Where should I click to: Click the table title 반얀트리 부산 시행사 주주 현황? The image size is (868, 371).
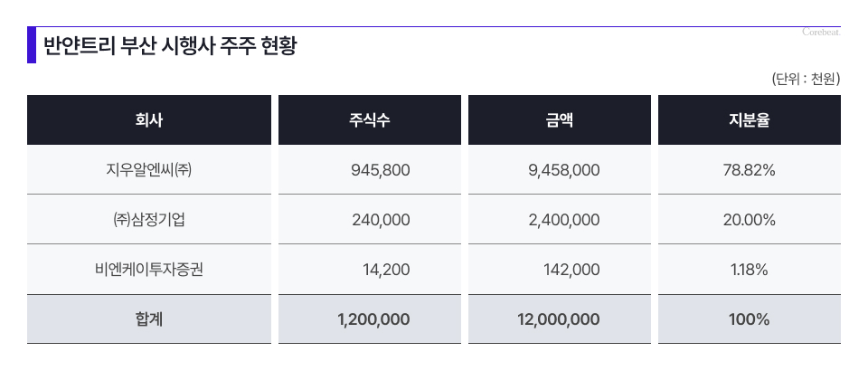point(170,46)
